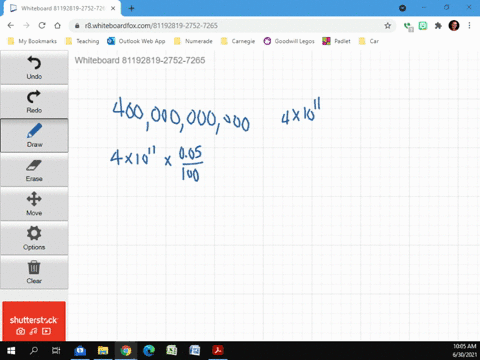The image size is (480, 360).
Task: Open Car bookmarks folder
Action: pyautogui.click(x=369, y=41)
